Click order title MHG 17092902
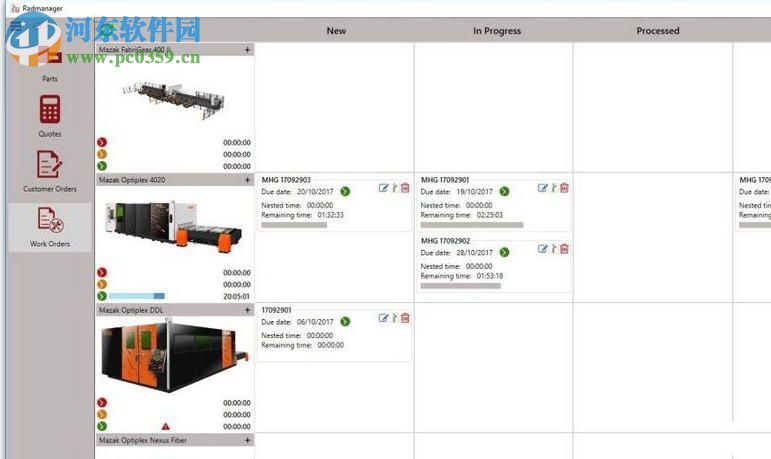Viewport: 771px width, 459px height. (x=445, y=241)
